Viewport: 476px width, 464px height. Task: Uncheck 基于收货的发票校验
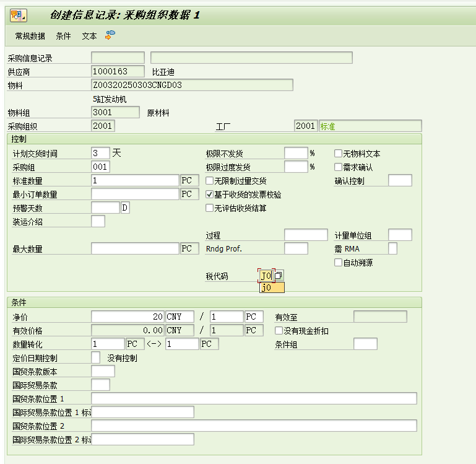click(x=210, y=195)
